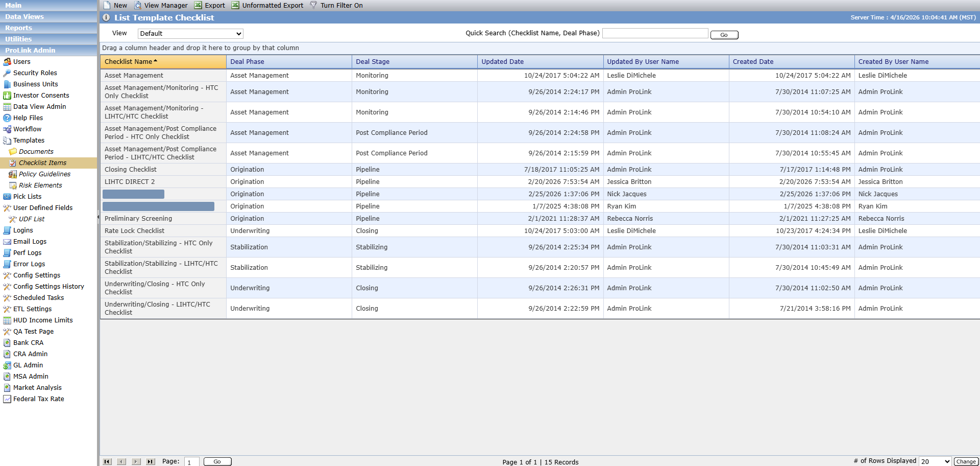Screen dimensions: 980x466
Task: Switch to the Main menu section
Action: pyautogui.click(x=48, y=5)
